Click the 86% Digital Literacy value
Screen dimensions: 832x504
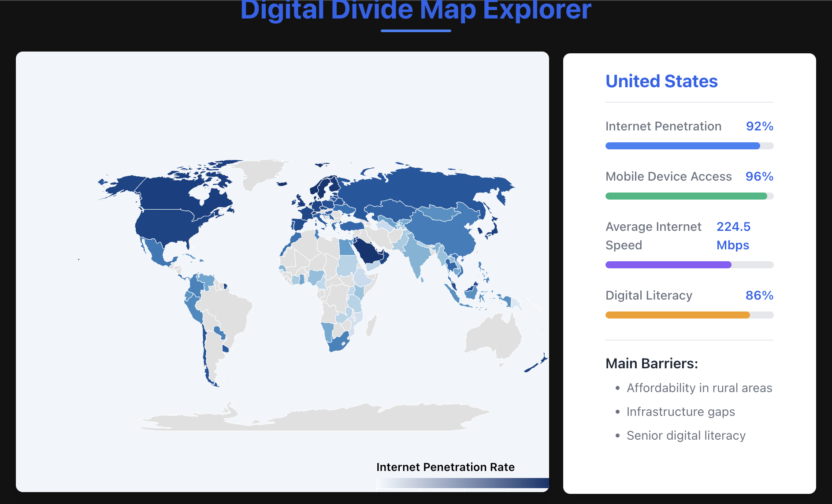pyautogui.click(x=760, y=296)
